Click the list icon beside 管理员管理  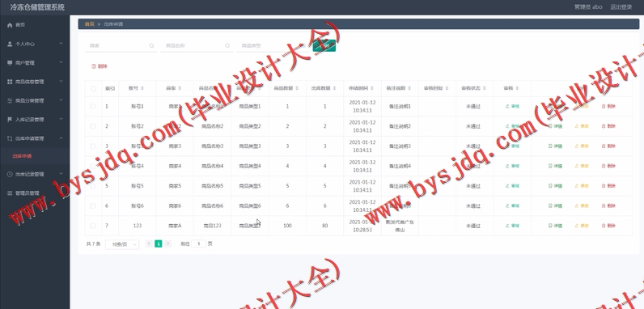[10, 193]
